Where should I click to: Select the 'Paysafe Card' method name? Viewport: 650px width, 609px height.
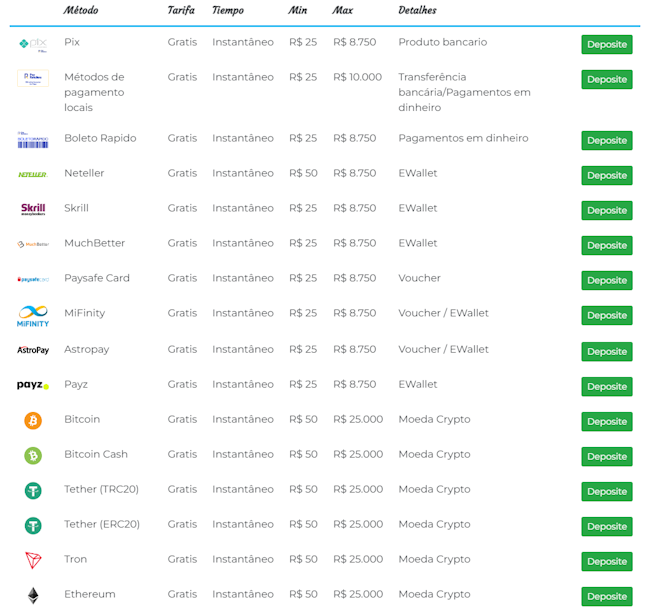pyautogui.click(x=97, y=278)
